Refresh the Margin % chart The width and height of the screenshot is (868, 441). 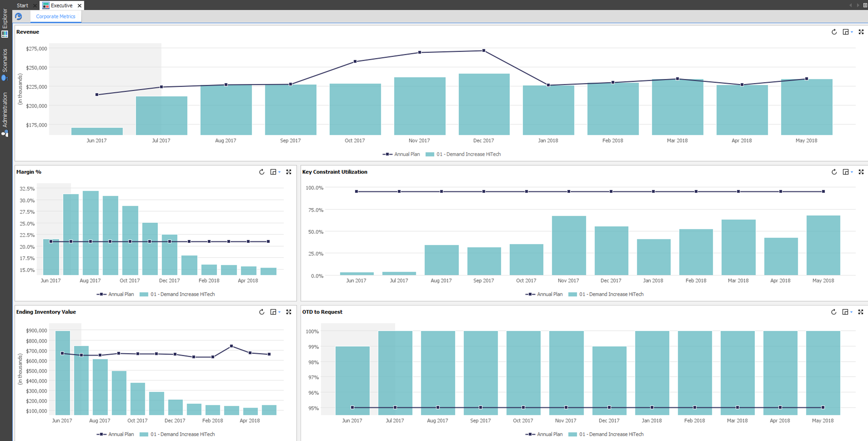(261, 172)
